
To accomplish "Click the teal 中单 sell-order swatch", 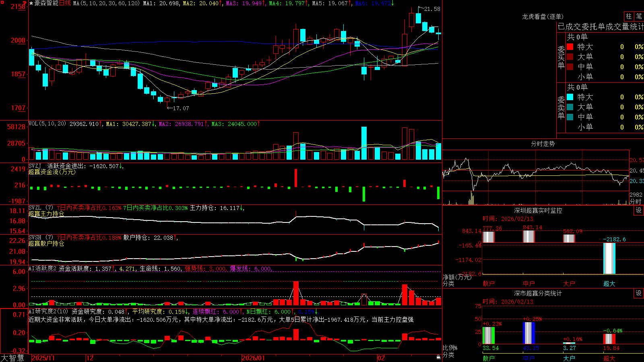I will pyautogui.click(x=570, y=117).
